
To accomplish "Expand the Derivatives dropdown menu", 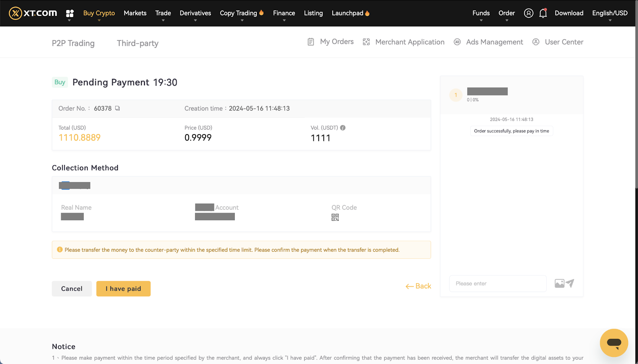I will pyautogui.click(x=195, y=13).
